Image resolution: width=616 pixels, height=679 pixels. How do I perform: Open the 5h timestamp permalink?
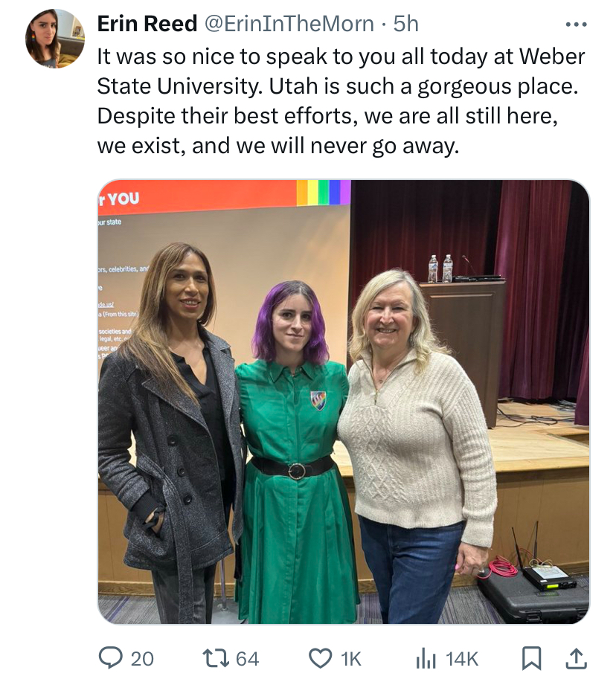[x=406, y=23]
